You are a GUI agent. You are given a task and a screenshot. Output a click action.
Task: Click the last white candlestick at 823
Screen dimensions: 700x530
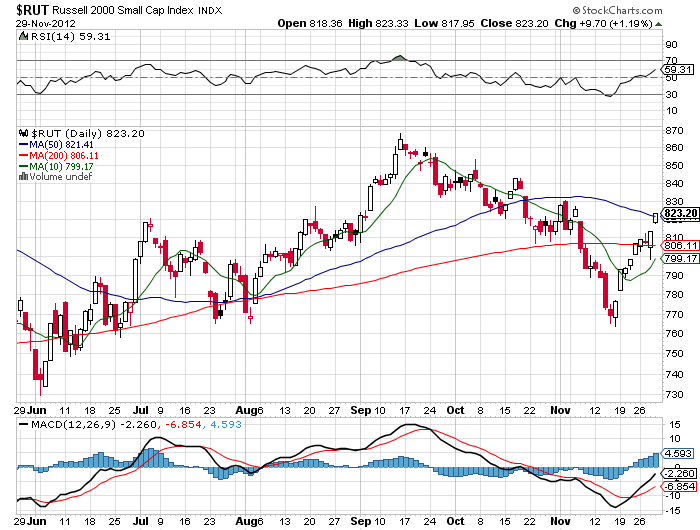click(x=655, y=218)
